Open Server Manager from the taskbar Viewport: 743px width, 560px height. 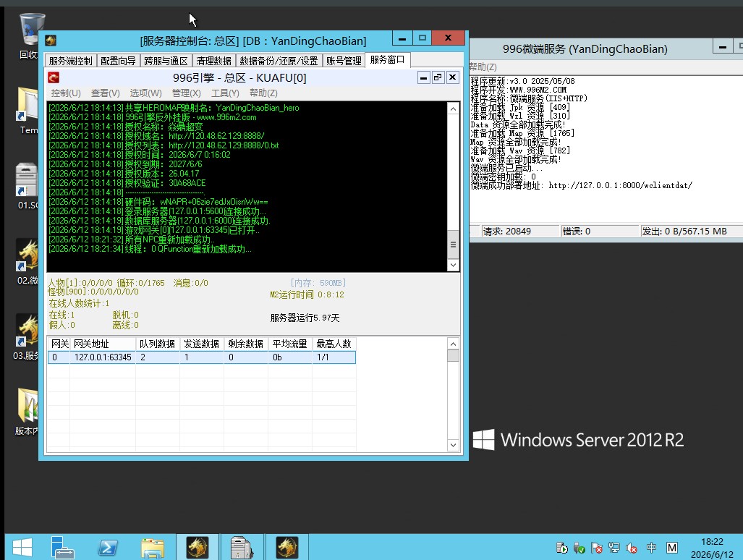(x=62, y=548)
